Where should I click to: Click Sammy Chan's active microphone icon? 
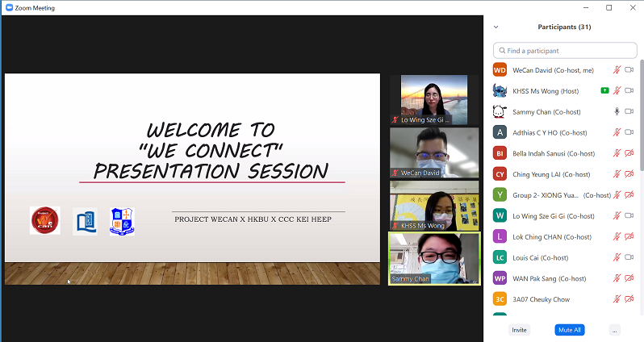pyautogui.click(x=617, y=112)
